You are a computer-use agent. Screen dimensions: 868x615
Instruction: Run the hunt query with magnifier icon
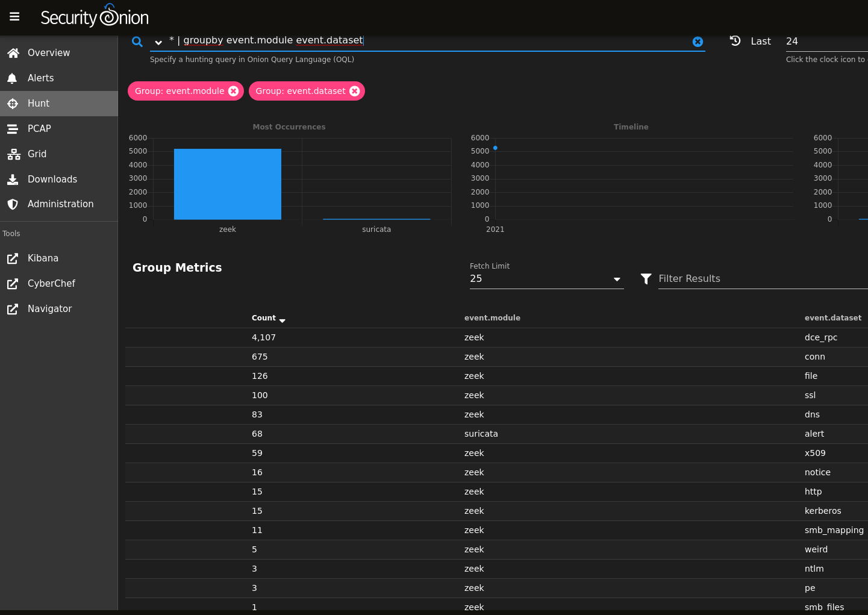point(137,42)
